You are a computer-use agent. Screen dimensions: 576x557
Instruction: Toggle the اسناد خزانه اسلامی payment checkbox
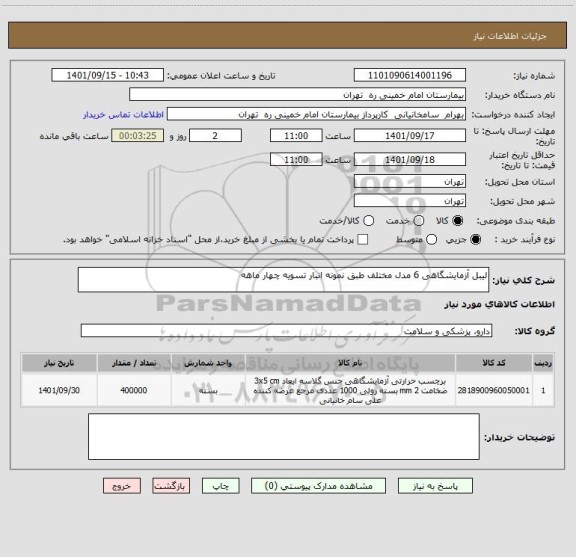click(363, 240)
